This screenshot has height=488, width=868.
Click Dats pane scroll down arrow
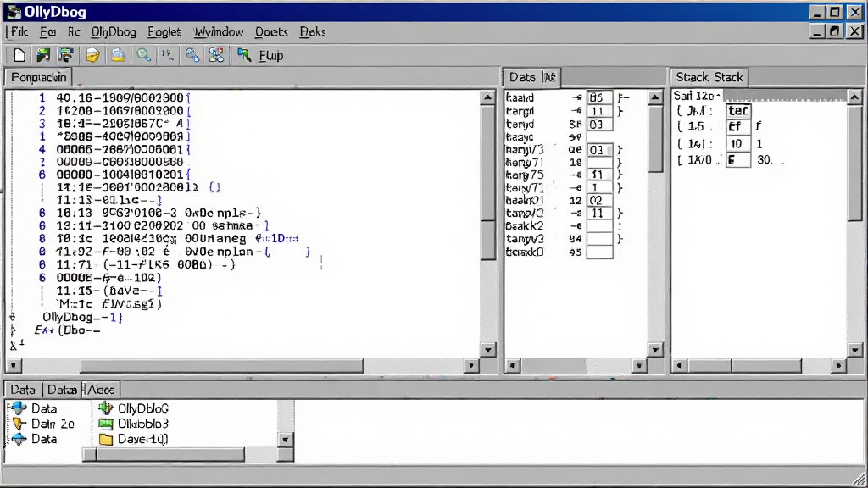(655, 350)
